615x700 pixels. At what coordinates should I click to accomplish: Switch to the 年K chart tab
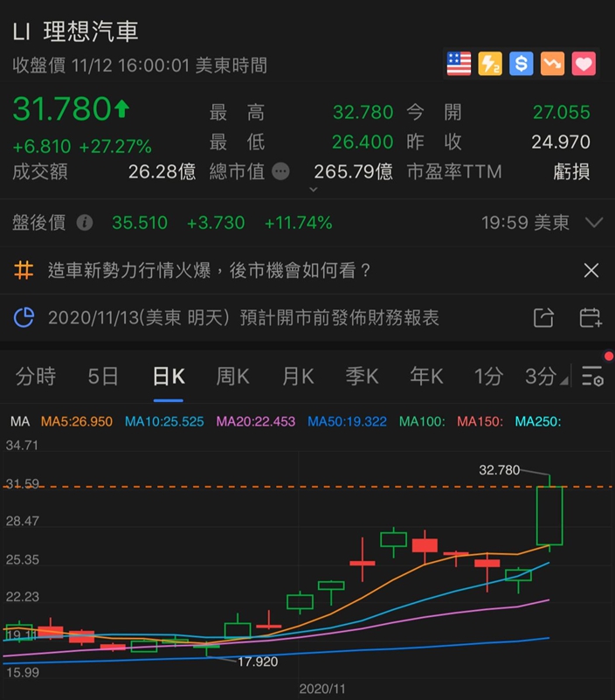426,377
